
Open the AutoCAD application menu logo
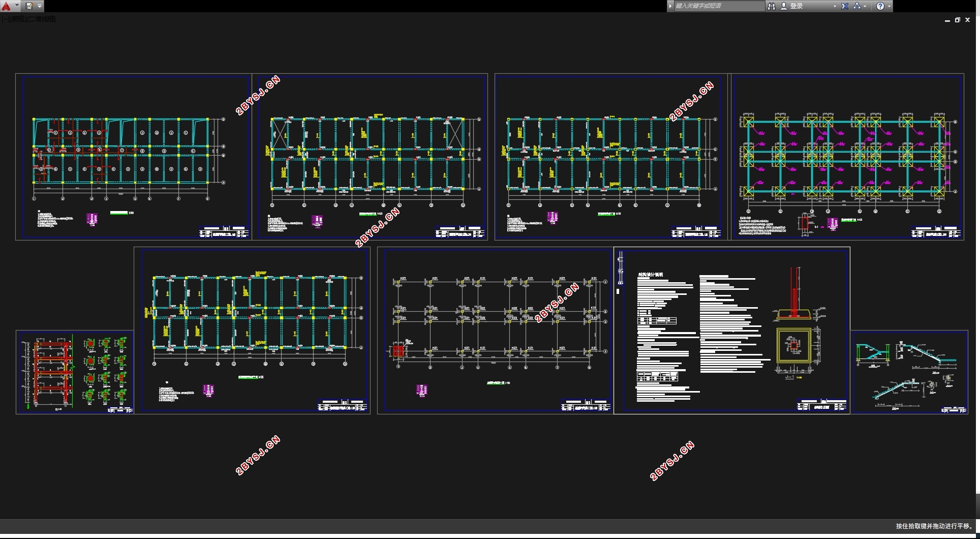6,6
